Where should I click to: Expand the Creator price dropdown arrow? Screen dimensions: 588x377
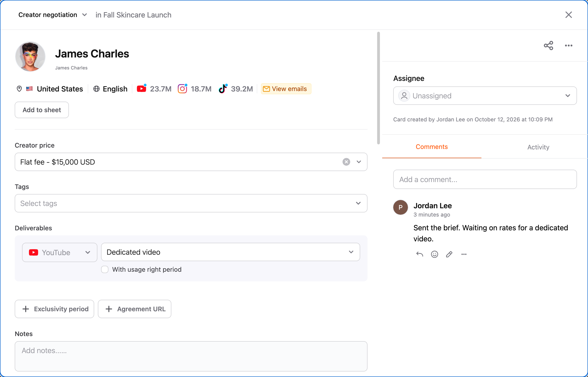click(359, 162)
